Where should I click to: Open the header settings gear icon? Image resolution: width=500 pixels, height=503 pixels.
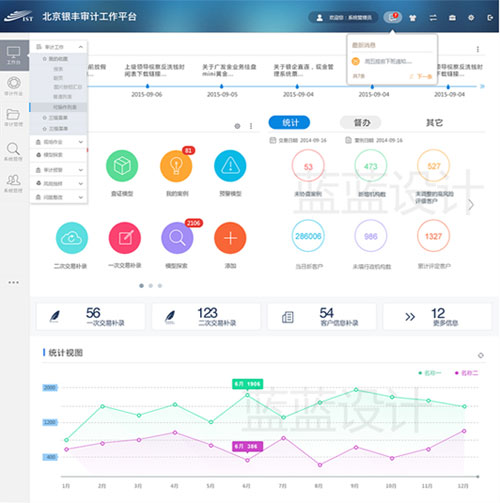(x=471, y=18)
